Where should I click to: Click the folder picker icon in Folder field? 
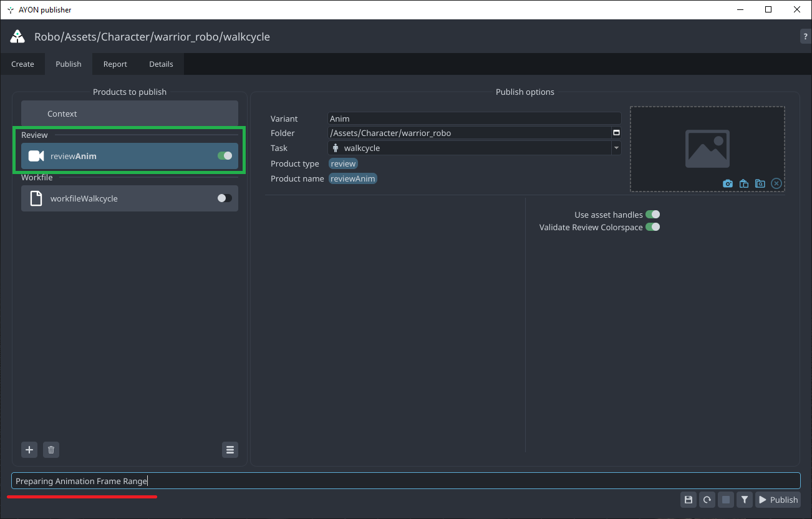(x=616, y=133)
